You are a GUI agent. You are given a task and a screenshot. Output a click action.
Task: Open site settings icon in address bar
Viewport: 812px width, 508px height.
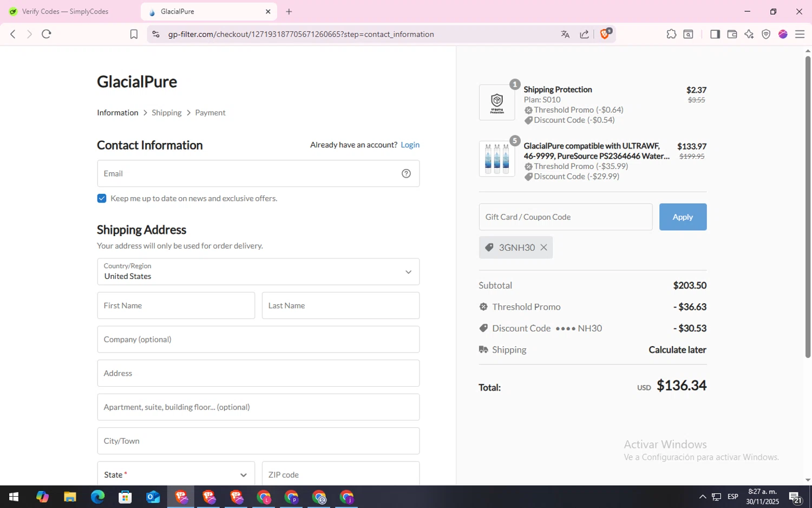pos(156,34)
